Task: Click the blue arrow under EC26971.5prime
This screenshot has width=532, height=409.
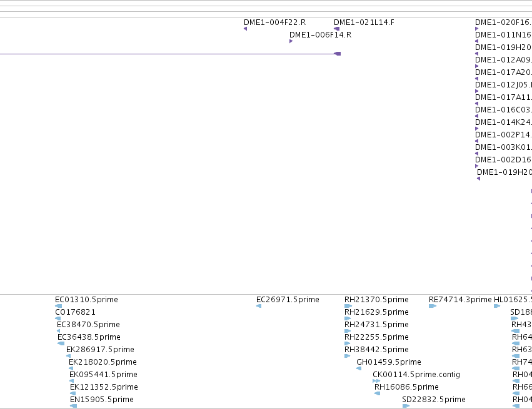Action: coord(259,306)
